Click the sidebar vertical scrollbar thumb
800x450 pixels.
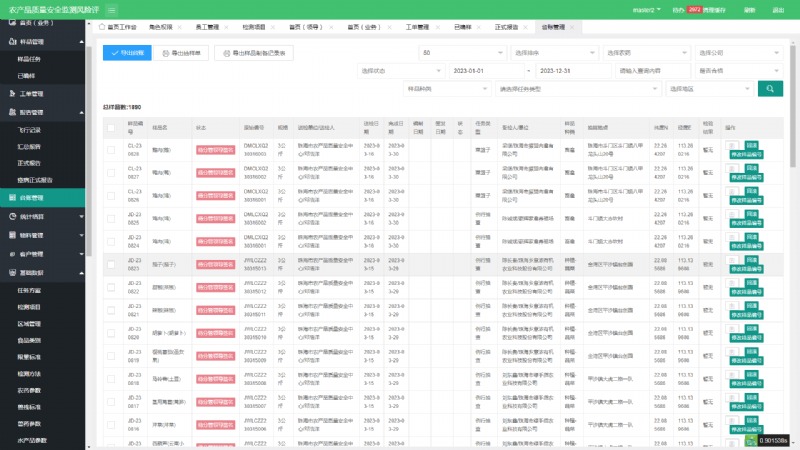pos(89,151)
